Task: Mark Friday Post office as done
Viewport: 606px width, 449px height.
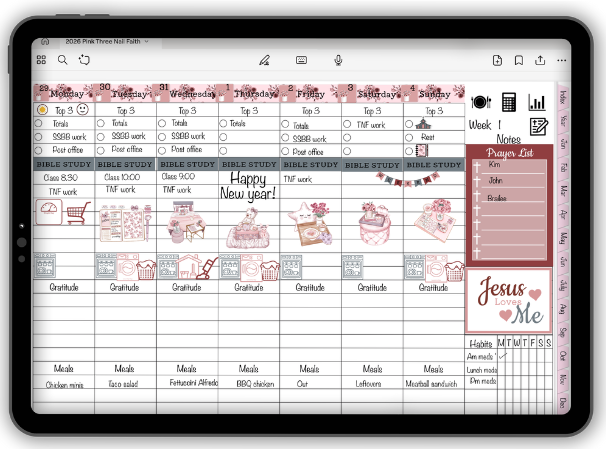Action: tap(285, 151)
